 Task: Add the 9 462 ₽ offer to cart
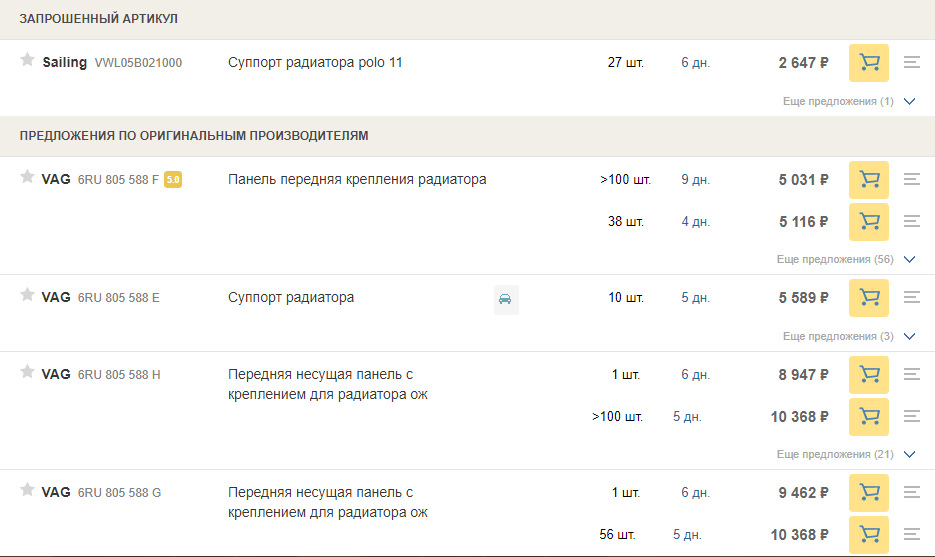pos(869,493)
